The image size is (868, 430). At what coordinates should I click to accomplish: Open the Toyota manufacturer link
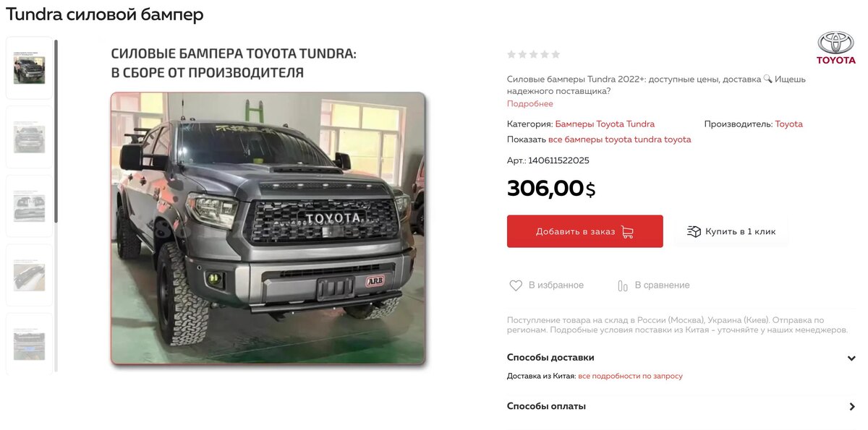pos(789,124)
